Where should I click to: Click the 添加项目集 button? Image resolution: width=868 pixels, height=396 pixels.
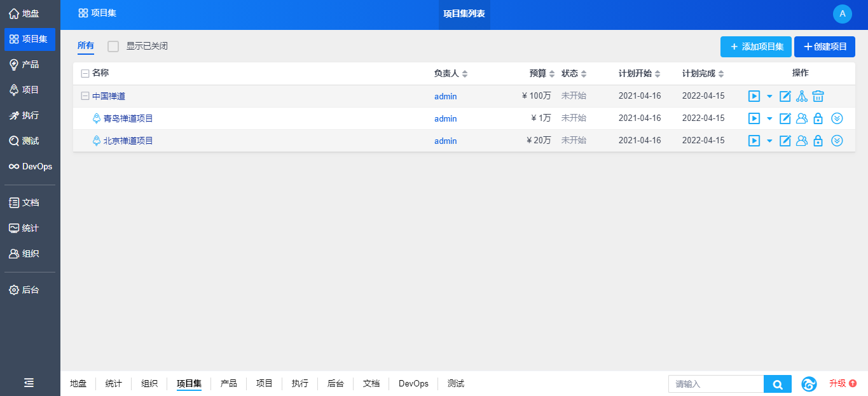coord(755,46)
